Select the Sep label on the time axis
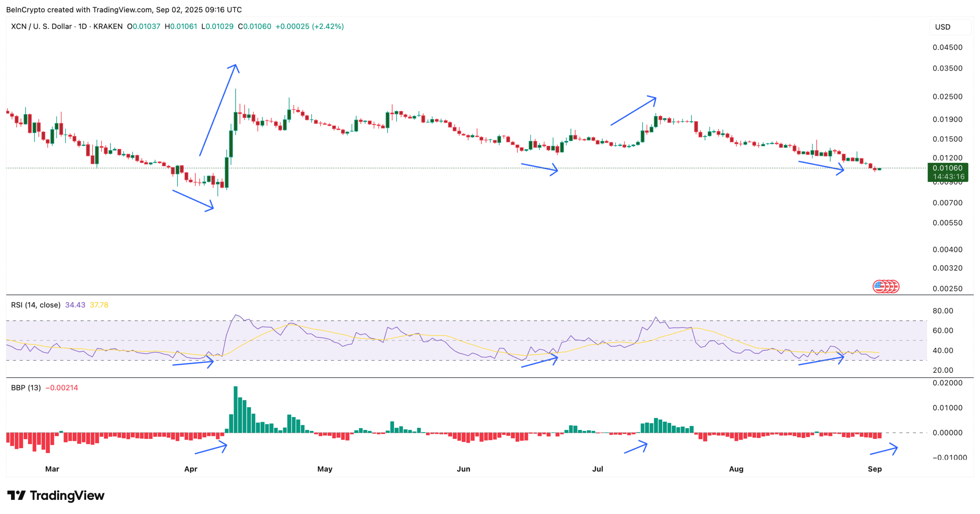 [875, 469]
